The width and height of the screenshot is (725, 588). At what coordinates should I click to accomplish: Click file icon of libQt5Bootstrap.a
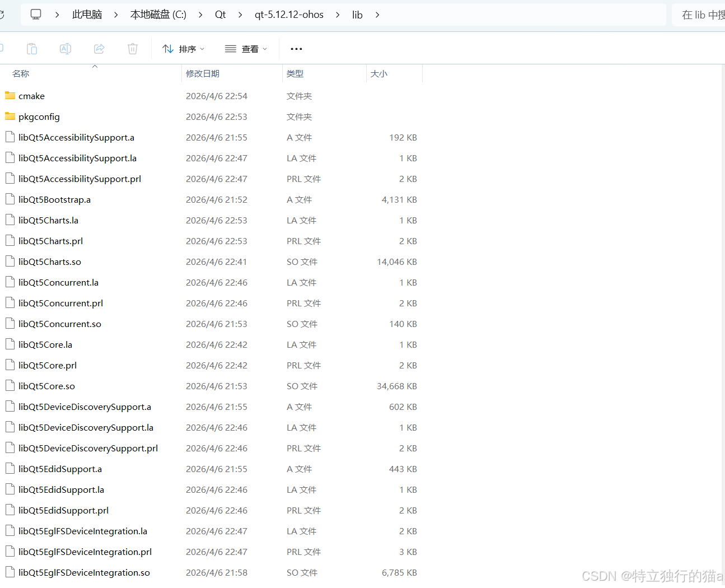[10, 199]
